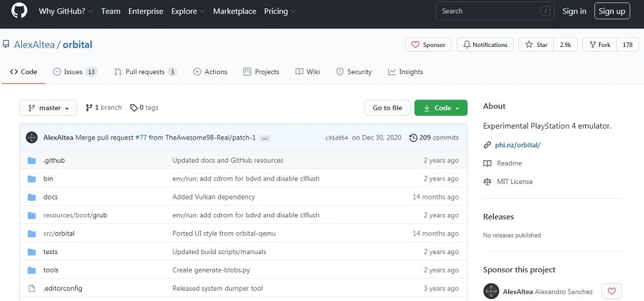Open commit 'Added Vulkan dependency'
The image size is (644, 301).
214,197
